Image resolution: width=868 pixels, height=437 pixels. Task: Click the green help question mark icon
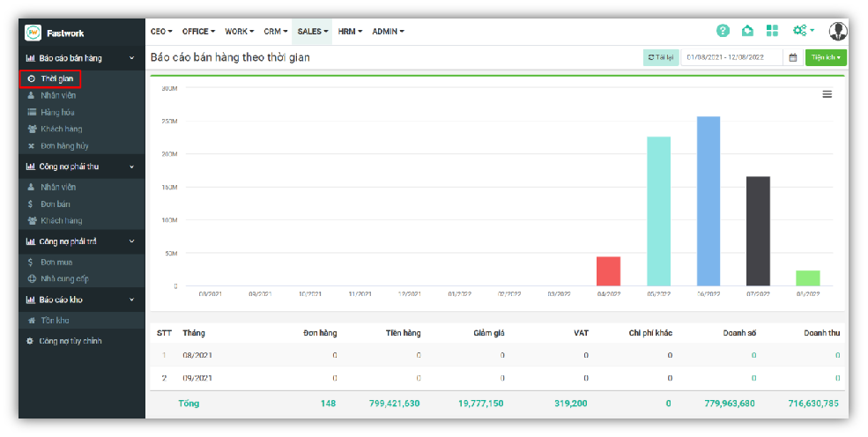(723, 31)
